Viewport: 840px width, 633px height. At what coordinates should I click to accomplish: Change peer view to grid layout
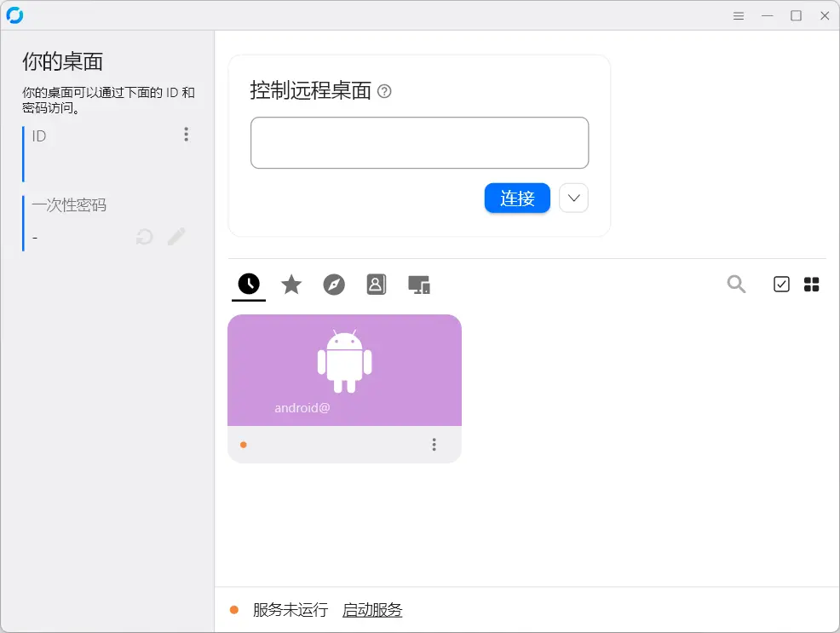811,285
